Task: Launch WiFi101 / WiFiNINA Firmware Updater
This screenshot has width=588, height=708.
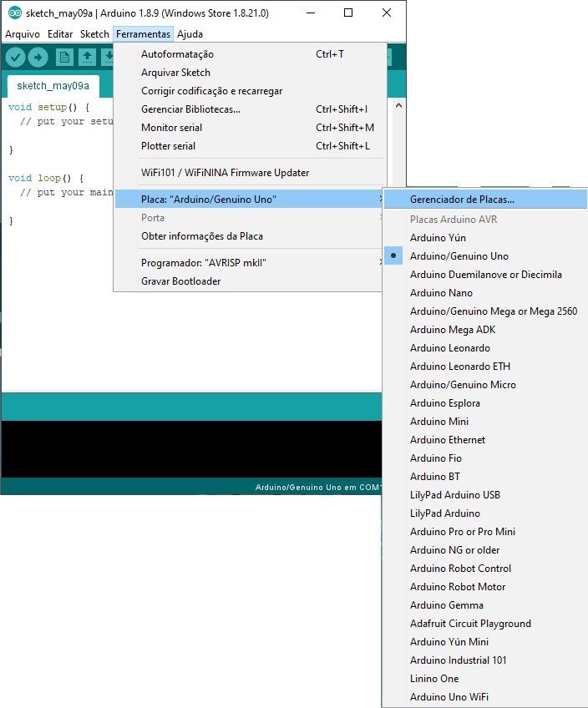Action: tap(249, 173)
